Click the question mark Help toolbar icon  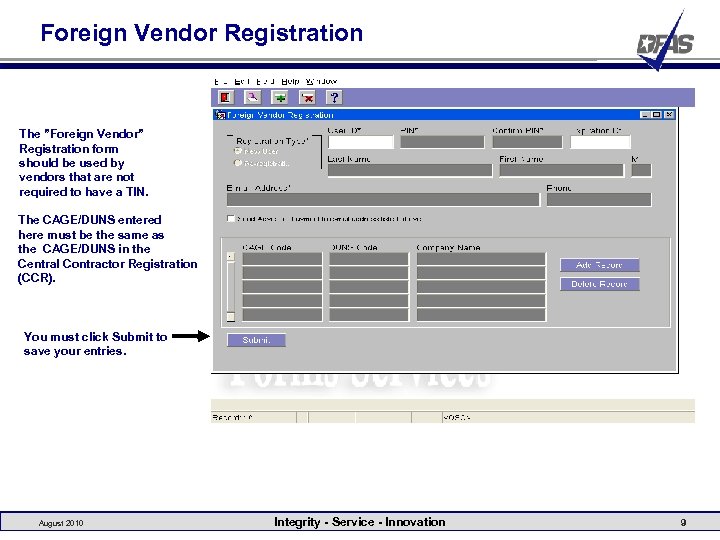pyautogui.click(x=334, y=97)
